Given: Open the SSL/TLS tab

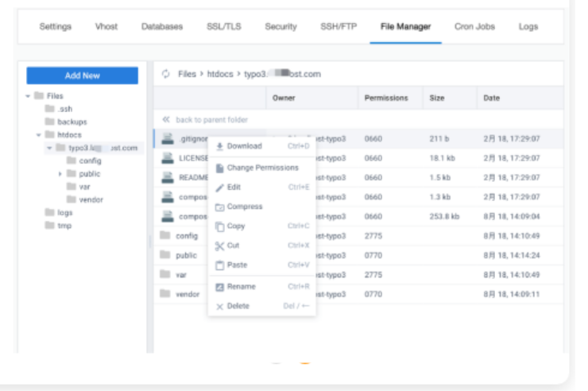Looking at the screenshot, I should tap(224, 26).
